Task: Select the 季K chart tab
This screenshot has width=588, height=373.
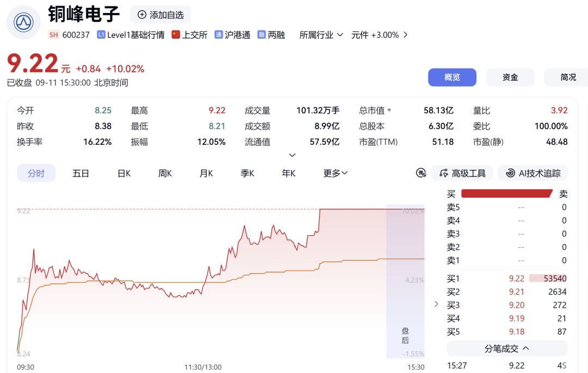Action: point(248,173)
